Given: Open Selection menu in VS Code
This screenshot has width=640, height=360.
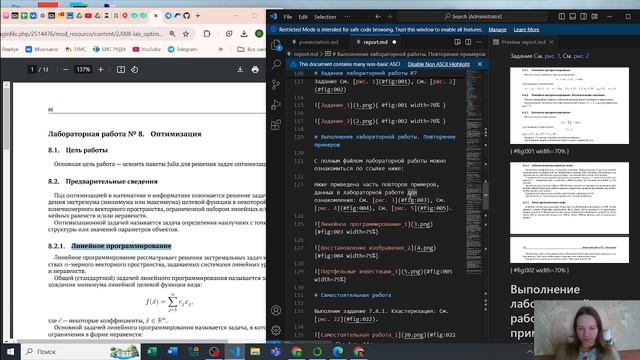Looking at the screenshot, I should pyautogui.click(x=325, y=17).
